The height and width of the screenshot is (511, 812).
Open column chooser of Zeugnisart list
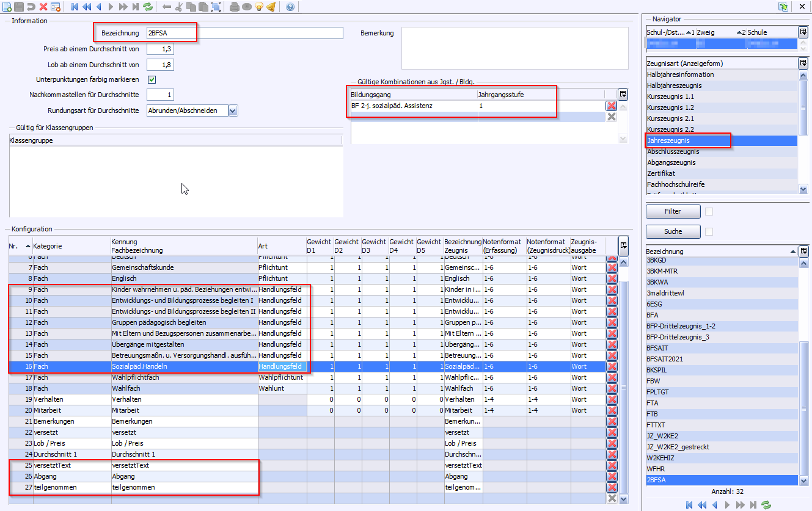point(803,63)
